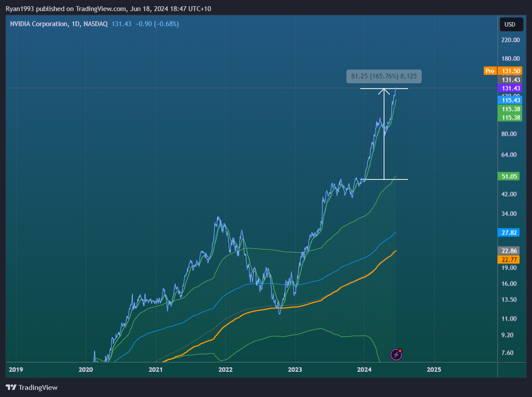Click the orange 131.50 pre-market price label
The height and width of the screenshot is (397, 532).
(510, 71)
